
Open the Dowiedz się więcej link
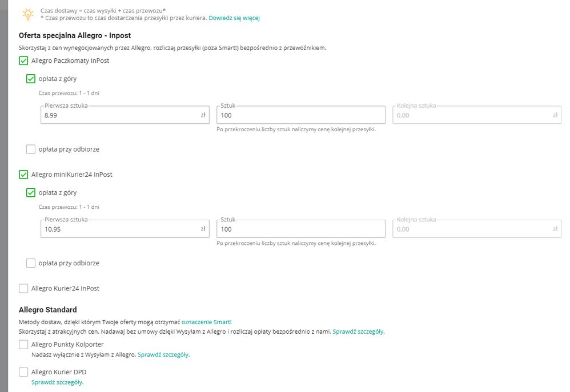[x=234, y=18]
